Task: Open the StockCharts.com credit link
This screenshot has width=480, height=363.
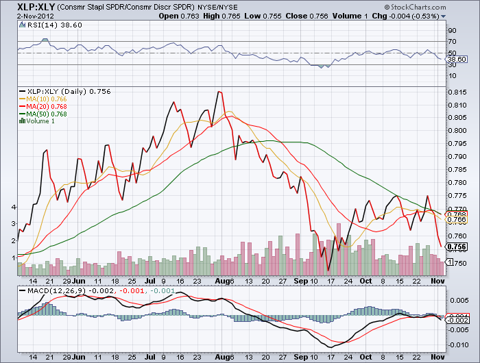Action: coord(415,7)
